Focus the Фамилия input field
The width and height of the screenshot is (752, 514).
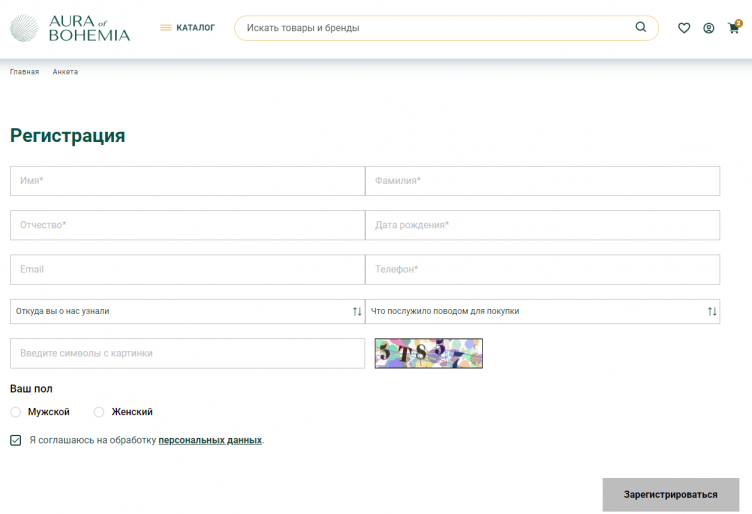542,181
